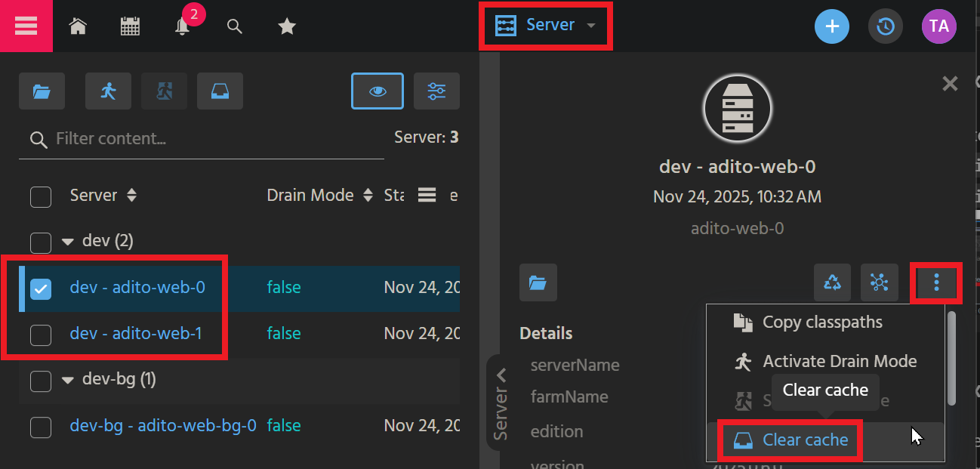980x469 pixels.
Task: Open the dev-bg - adito-web-bg-0 link
Action: click(x=162, y=426)
